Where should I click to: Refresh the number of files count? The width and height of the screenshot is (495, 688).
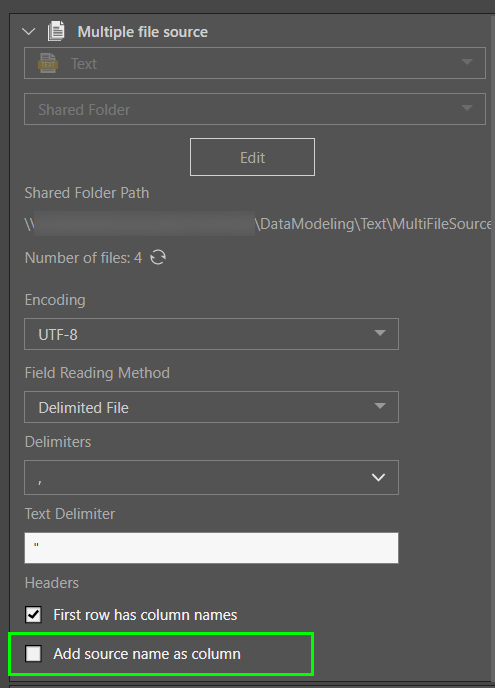coord(158,258)
